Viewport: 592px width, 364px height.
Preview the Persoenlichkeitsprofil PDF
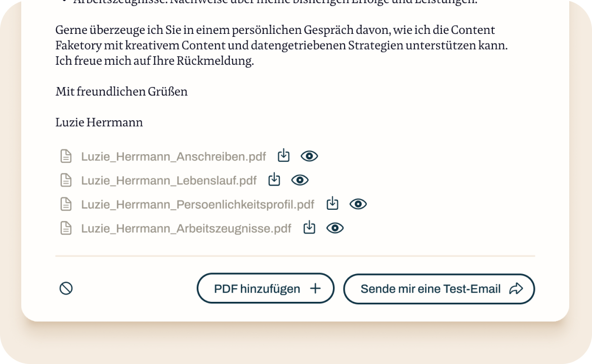pyautogui.click(x=358, y=203)
